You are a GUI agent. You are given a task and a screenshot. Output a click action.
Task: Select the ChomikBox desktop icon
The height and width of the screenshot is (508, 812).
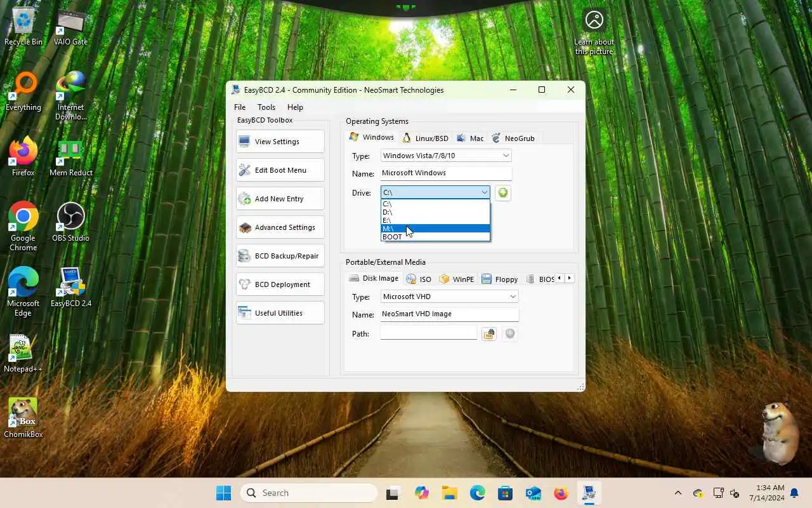[23, 418]
